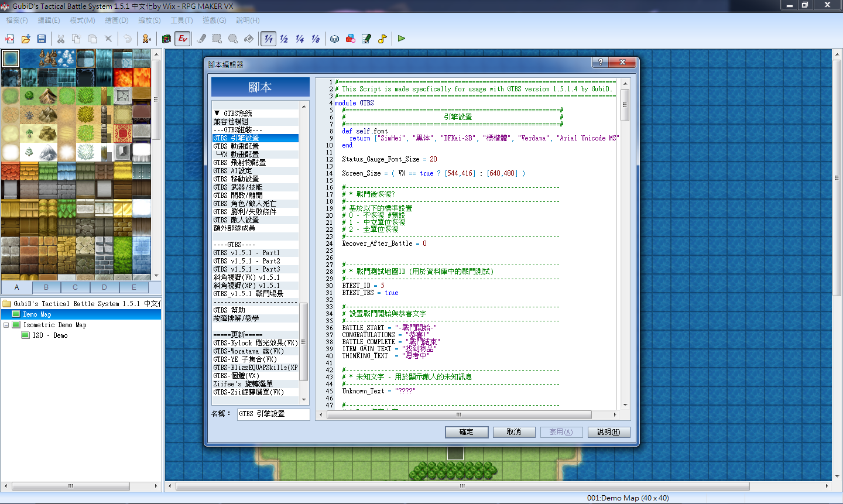
Task: Click the 取消 button
Action: (514, 432)
